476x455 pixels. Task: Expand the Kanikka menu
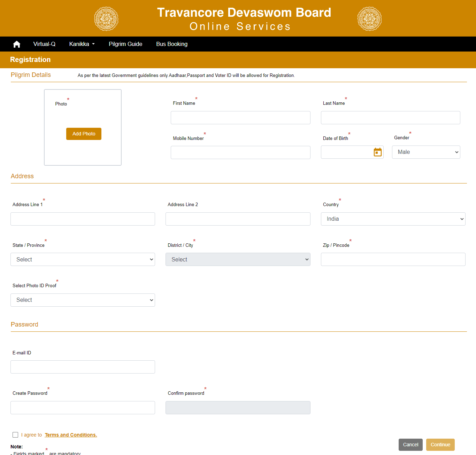pos(82,44)
